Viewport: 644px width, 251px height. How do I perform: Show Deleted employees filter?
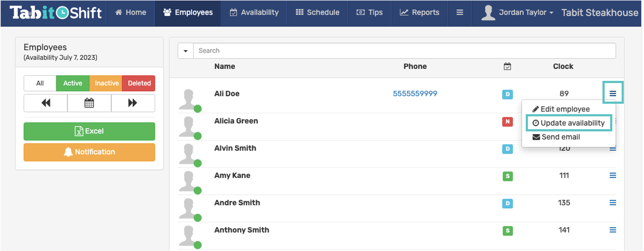pyautogui.click(x=139, y=83)
